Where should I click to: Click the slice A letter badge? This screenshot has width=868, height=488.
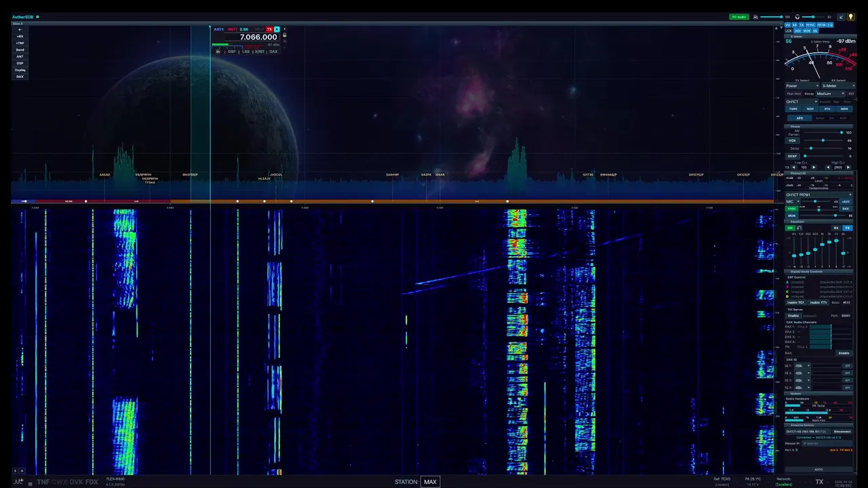tap(277, 29)
